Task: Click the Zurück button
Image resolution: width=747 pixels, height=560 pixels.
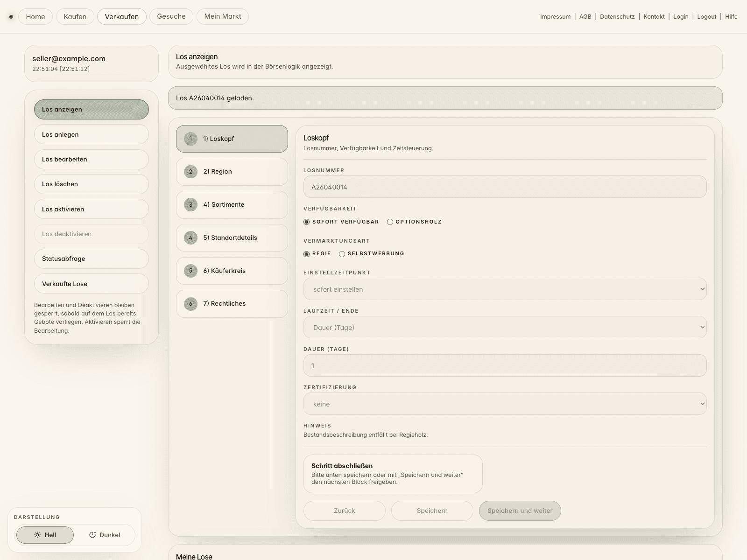Action: pyautogui.click(x=345, y=511)
